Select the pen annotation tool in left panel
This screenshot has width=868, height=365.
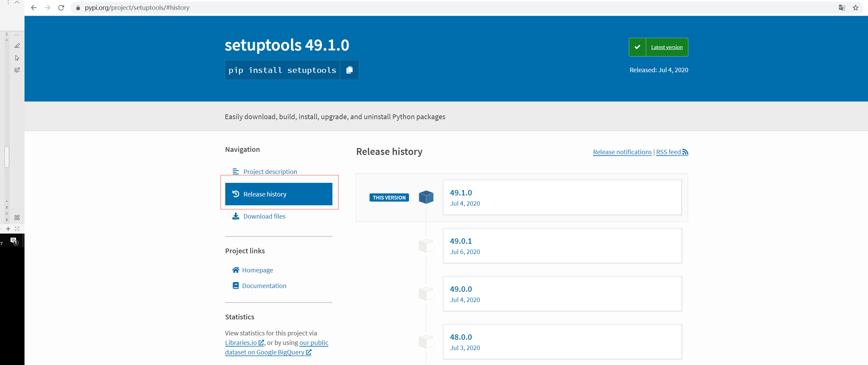17,46
